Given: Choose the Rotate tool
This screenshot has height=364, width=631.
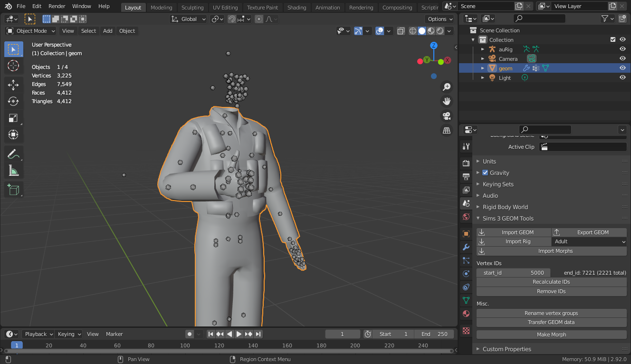Looking at the screenshot, I should (x=14, y=102).
